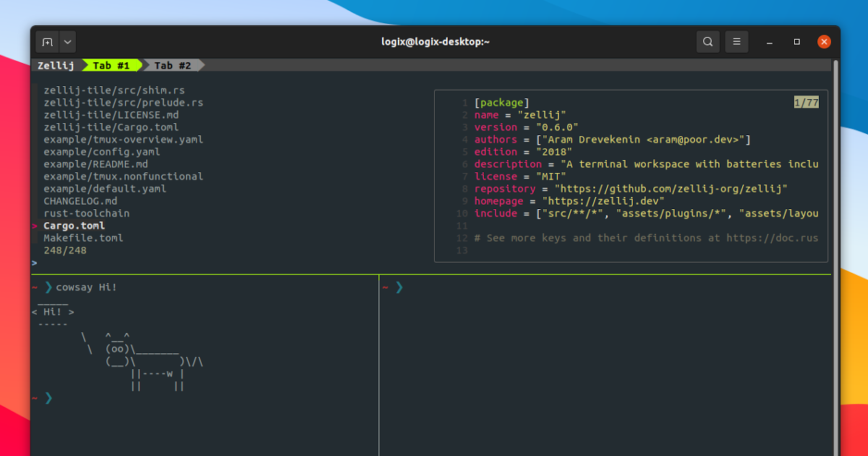Switch to Zellij Tab #1

(111, 65)
